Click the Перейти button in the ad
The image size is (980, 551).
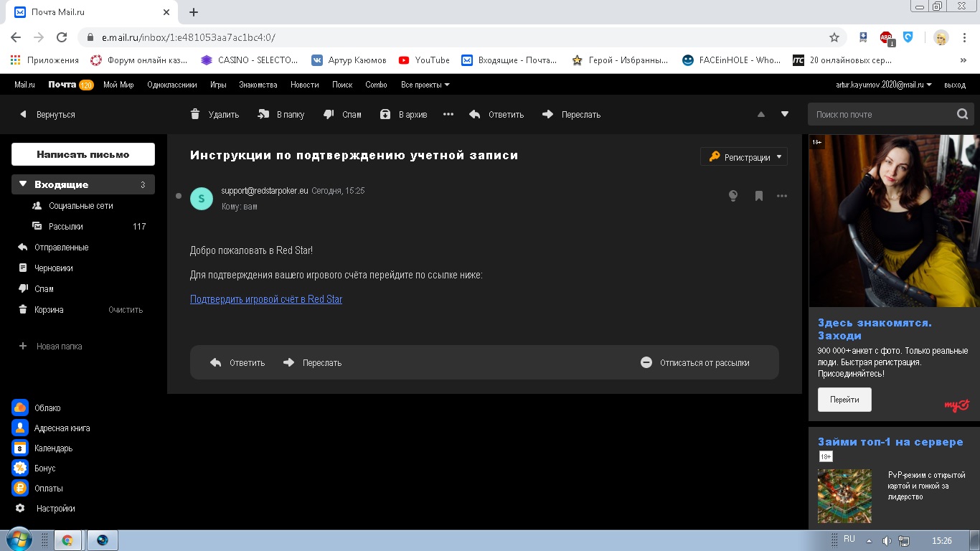point(844,400)
